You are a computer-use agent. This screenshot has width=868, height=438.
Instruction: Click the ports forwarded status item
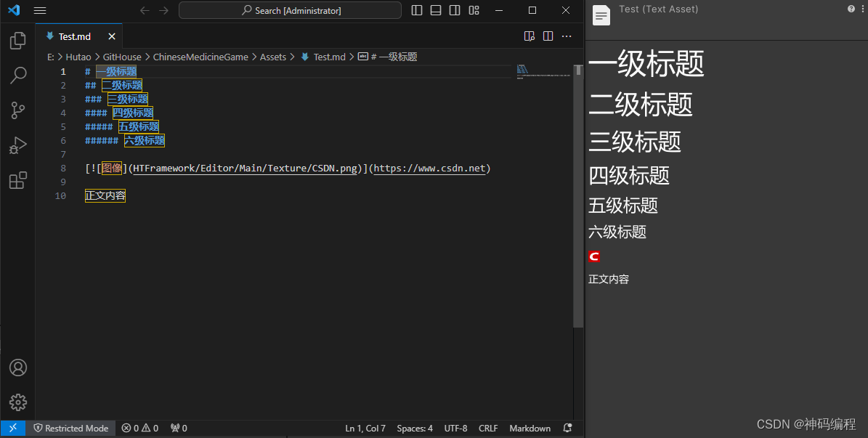[x=179, y=428]
